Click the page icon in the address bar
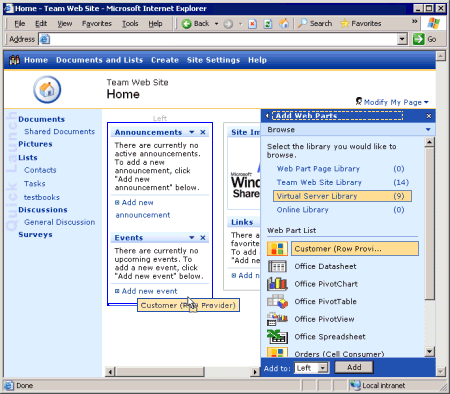Image resolution: width=450 pixels, height=394 pixels. click(x=45, y=39)
